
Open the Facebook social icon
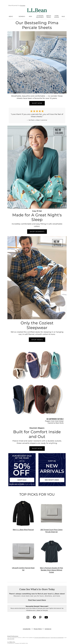tap(34, 617)
